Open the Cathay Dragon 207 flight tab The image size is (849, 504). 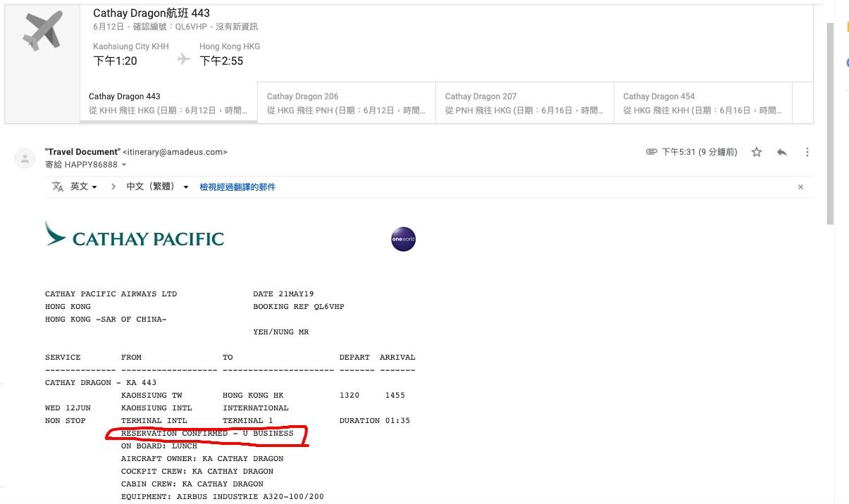(x=524, y=103)
